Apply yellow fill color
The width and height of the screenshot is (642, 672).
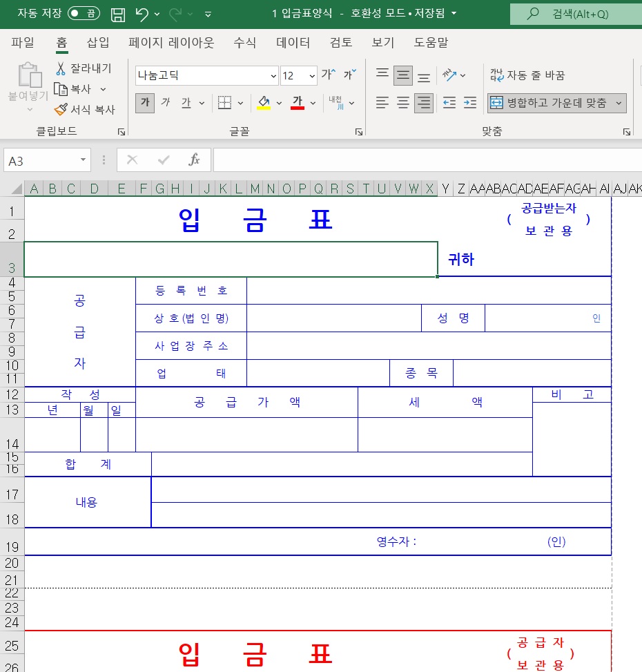(264, 103)
